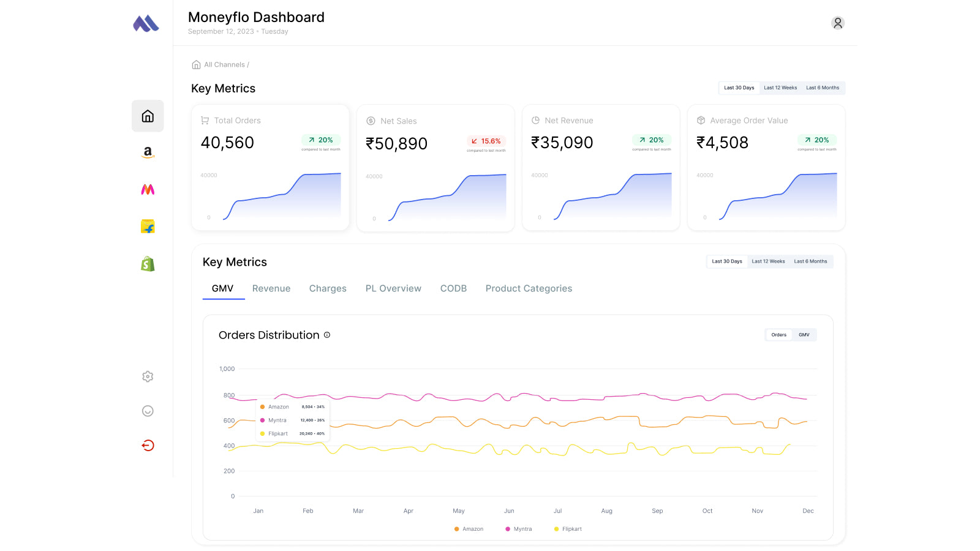Image resolution: width=980 pixels, height=551 pixels.
Task: Click the red logout icon
Action: tap(148, 445)
